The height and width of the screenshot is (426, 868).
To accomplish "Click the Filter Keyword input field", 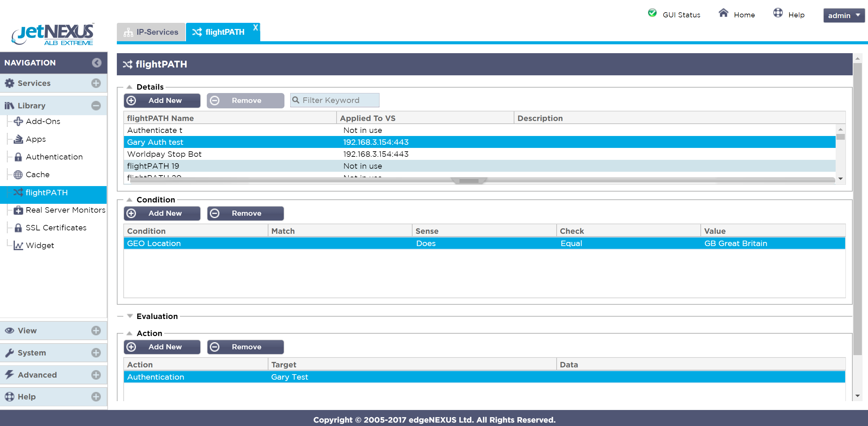I will pyautogui.click(x=335, y=100).
